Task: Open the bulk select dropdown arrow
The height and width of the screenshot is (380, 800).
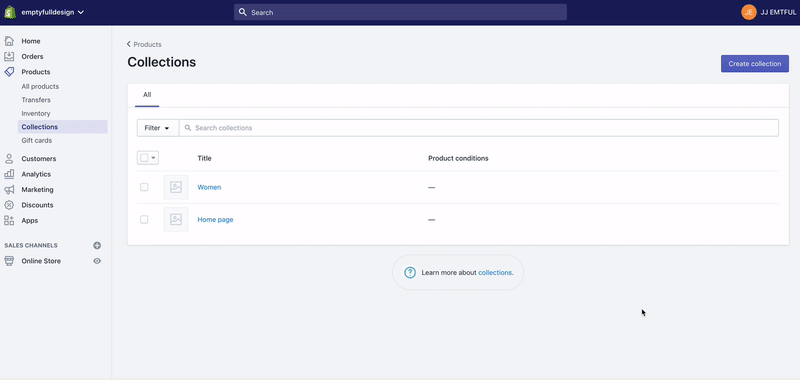Action: (x=154, y=158)
